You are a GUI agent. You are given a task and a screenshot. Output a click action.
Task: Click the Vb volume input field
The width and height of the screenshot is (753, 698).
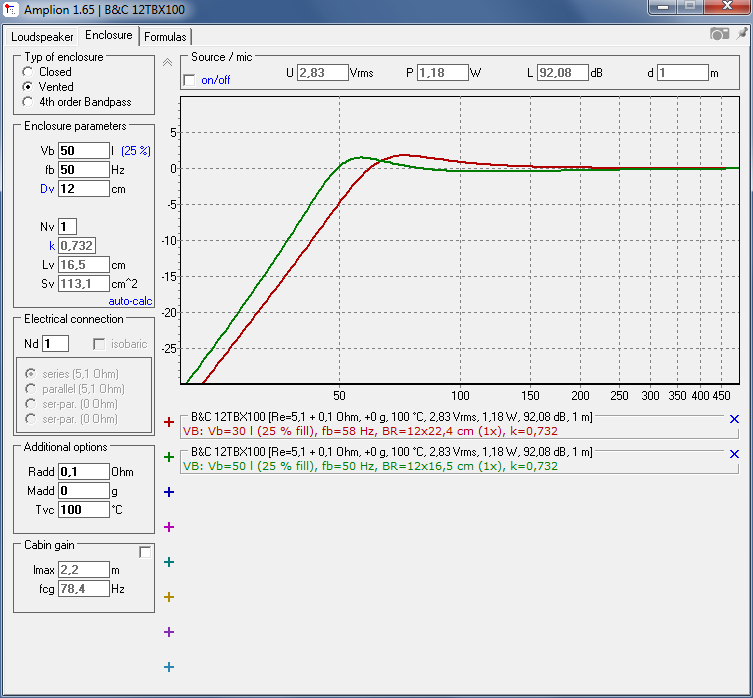(84, 150)
